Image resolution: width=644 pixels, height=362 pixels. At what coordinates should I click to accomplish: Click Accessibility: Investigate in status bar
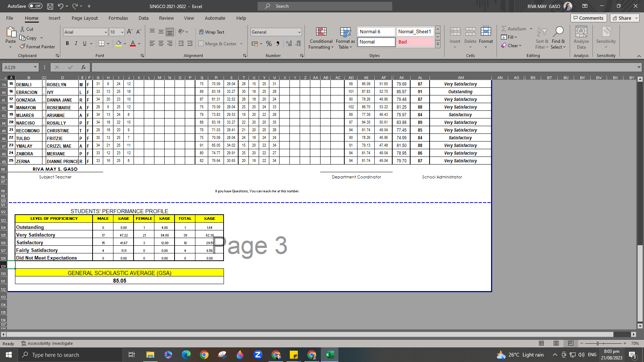[47, 343]
